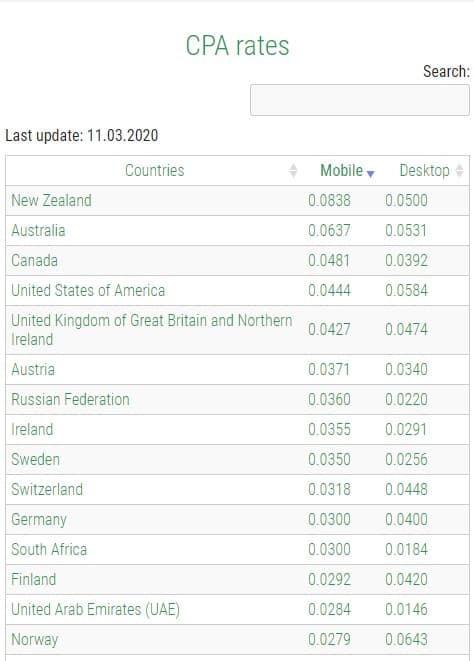
Task: Focus the Search input field
Action: tap(360, 100)
